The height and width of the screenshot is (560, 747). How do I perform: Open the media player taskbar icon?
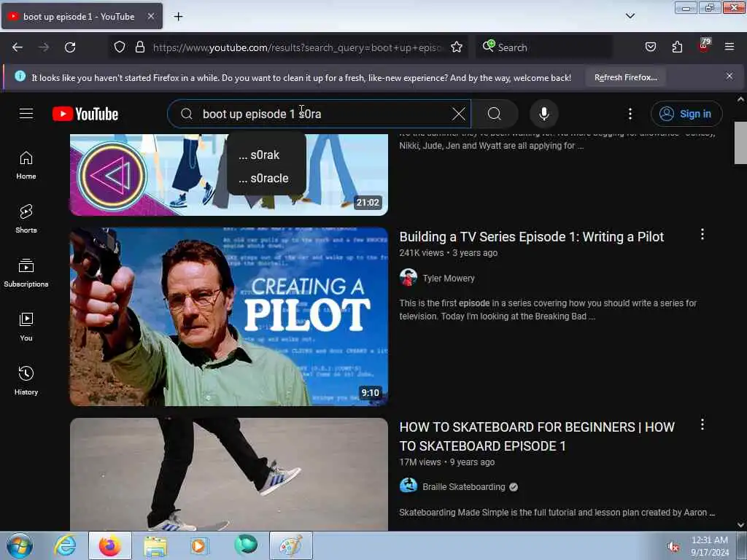click(198, 545)
